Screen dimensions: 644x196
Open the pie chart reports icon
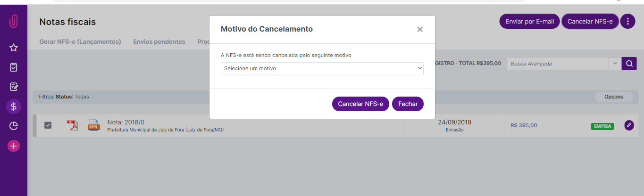coord(14,126)
